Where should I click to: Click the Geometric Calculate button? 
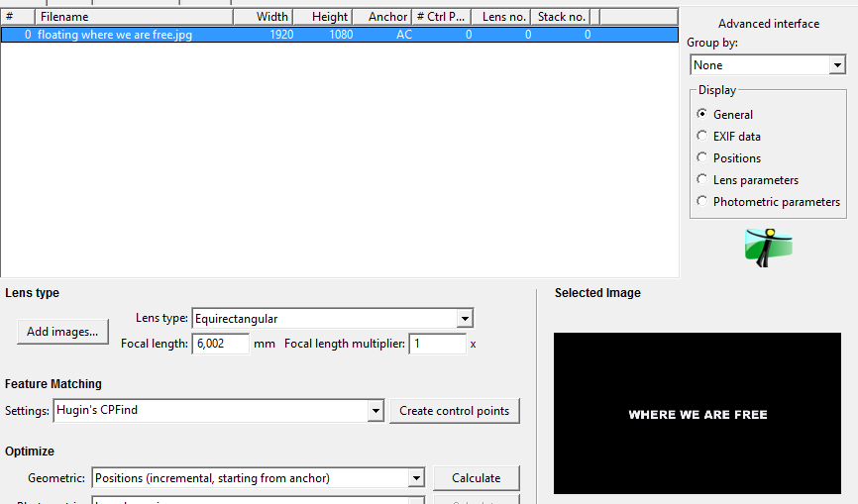point(476,478)
